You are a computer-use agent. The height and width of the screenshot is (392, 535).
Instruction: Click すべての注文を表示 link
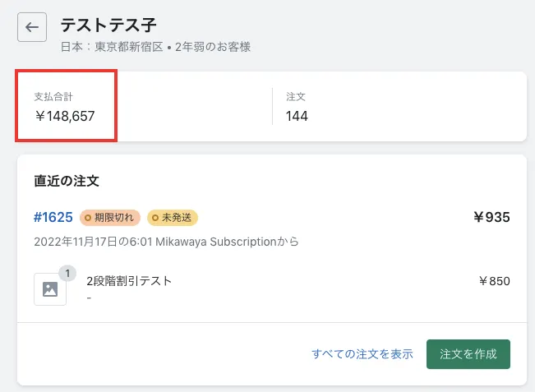tap(362, 354)
